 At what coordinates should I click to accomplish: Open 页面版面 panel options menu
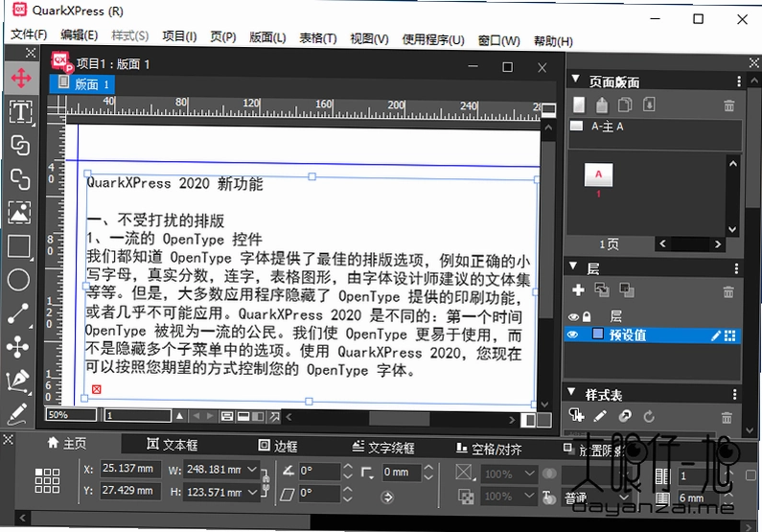tap(739, 81)
